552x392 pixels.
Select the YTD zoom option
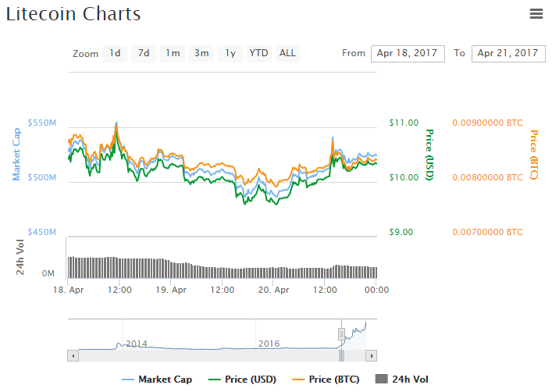pos(259,54)
